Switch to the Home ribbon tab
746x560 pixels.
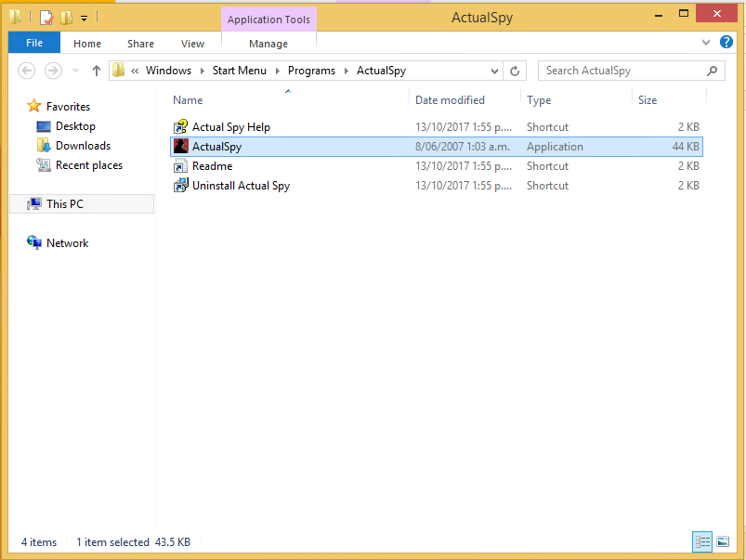coord(87,44)
